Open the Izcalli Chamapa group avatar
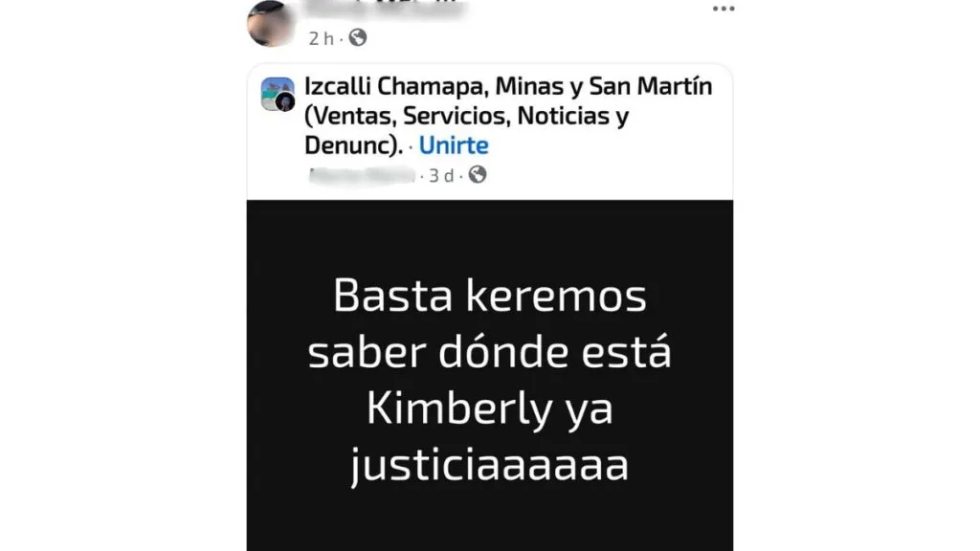The image size is (980, 551). (278, 95)
